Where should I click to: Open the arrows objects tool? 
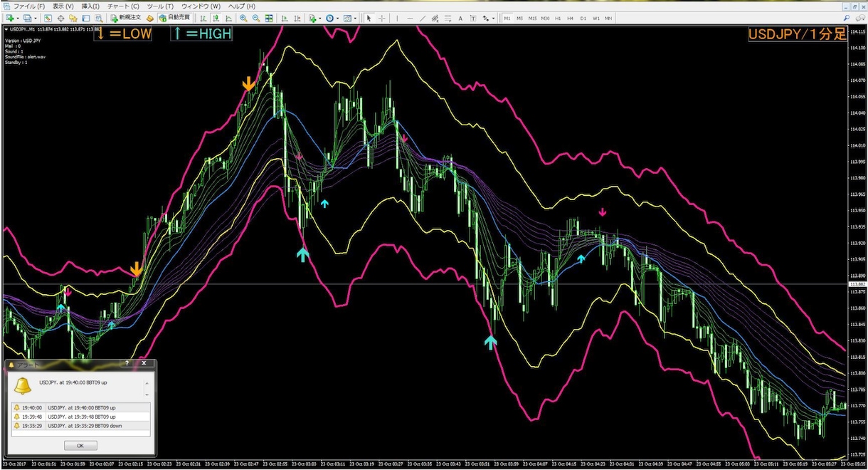486,18
